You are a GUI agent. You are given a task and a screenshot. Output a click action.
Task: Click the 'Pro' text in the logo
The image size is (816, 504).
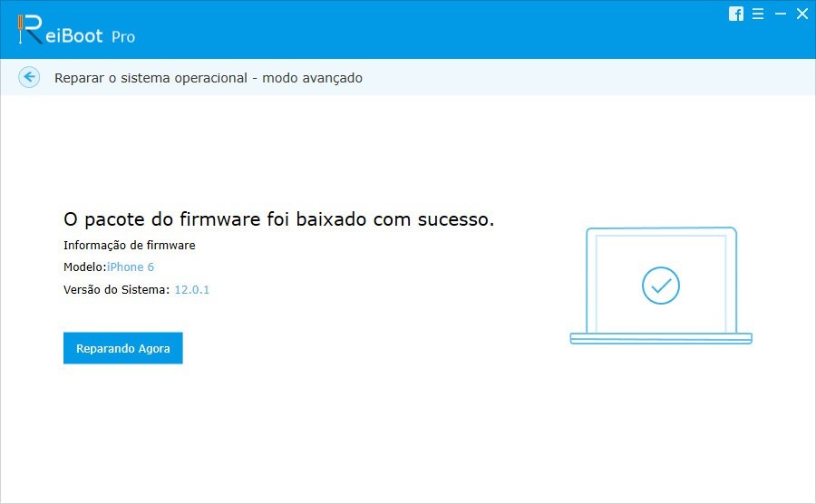pos(123,37)
